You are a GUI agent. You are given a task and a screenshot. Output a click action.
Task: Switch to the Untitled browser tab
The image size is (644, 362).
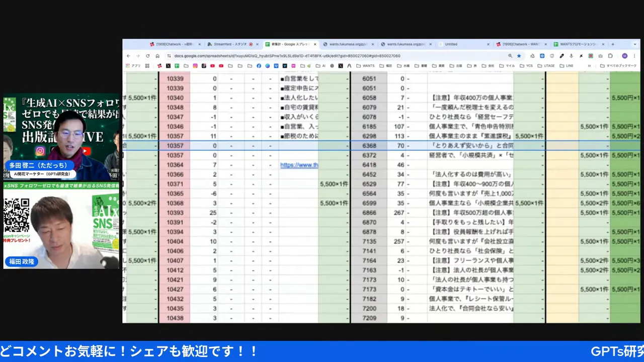point(451,44)
